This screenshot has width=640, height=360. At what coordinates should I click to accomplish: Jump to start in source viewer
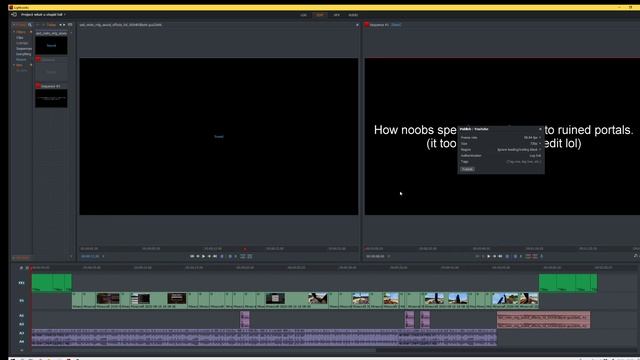(x=192, y=256)
